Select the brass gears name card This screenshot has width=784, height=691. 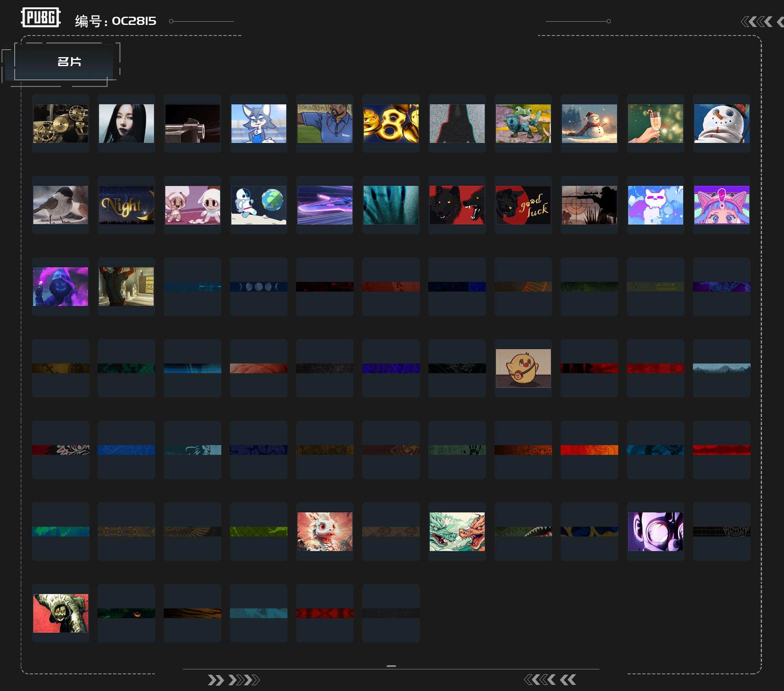60,123
